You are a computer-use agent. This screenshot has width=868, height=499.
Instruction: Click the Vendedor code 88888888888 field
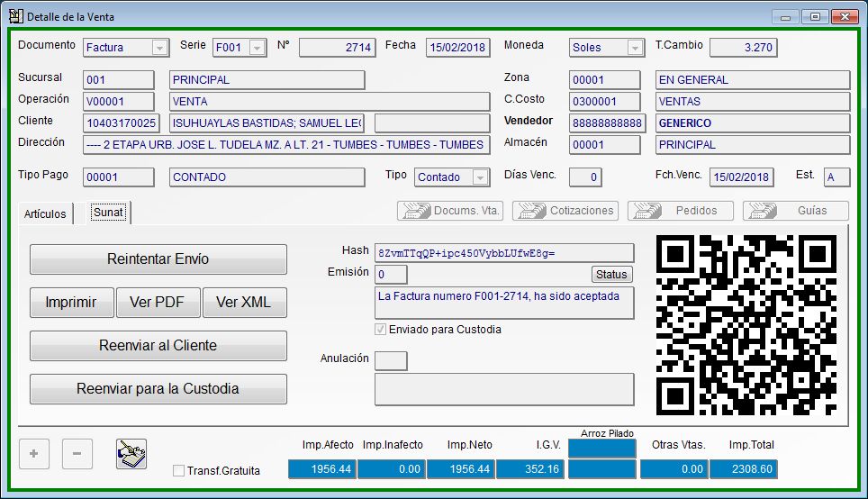tap(607, 123)
